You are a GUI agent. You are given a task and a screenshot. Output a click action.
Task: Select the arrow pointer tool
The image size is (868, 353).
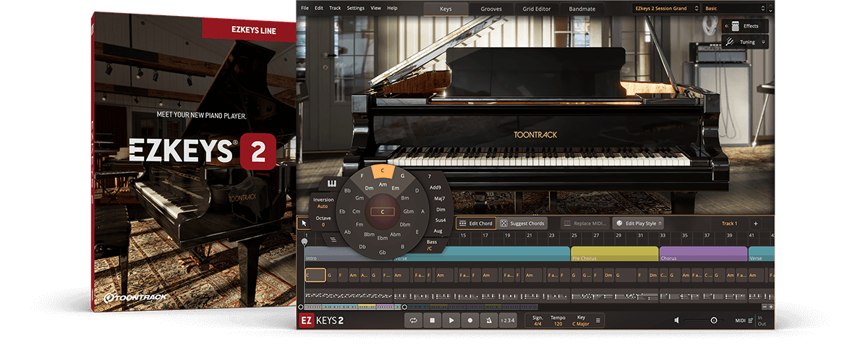click(x=305, y=223)
